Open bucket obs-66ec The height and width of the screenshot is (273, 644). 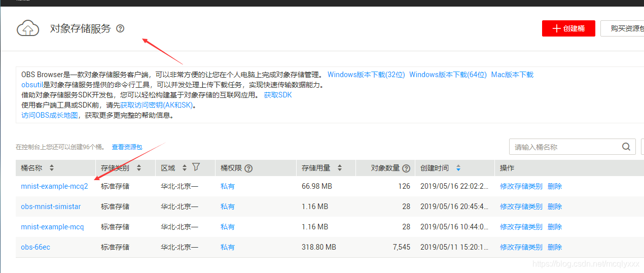[35, 247]
